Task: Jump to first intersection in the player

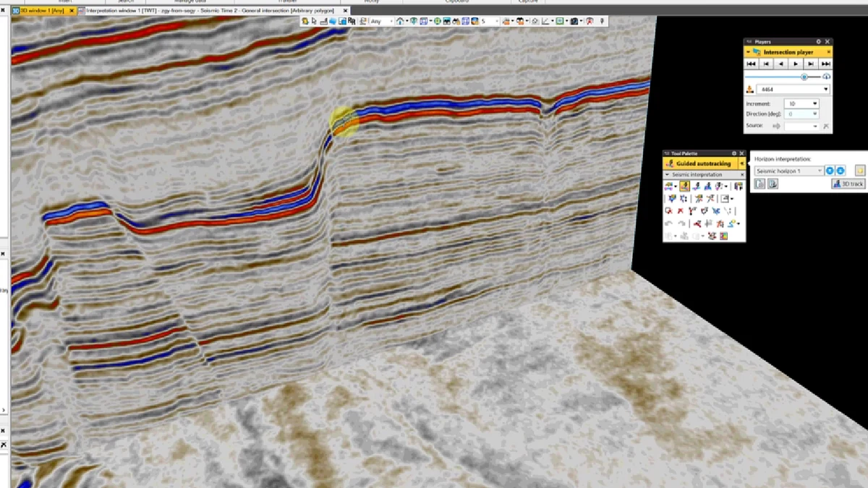Action: pyautogui.click(x=751, y=64)
